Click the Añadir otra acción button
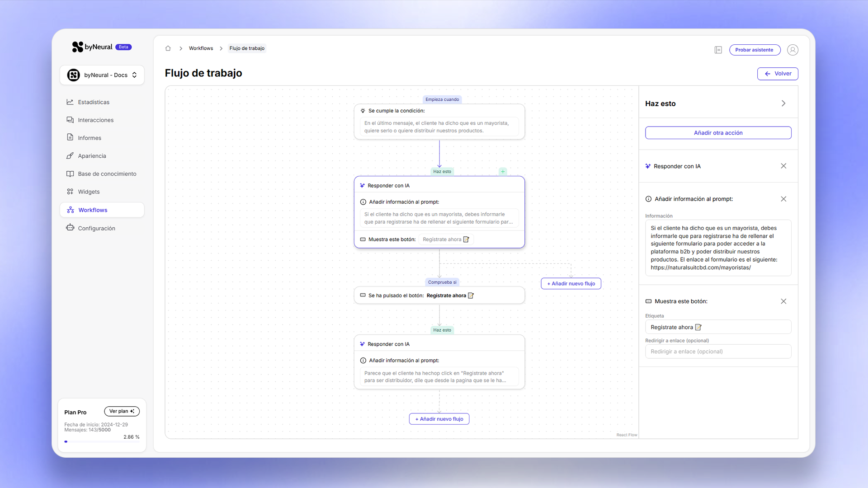 718,132
